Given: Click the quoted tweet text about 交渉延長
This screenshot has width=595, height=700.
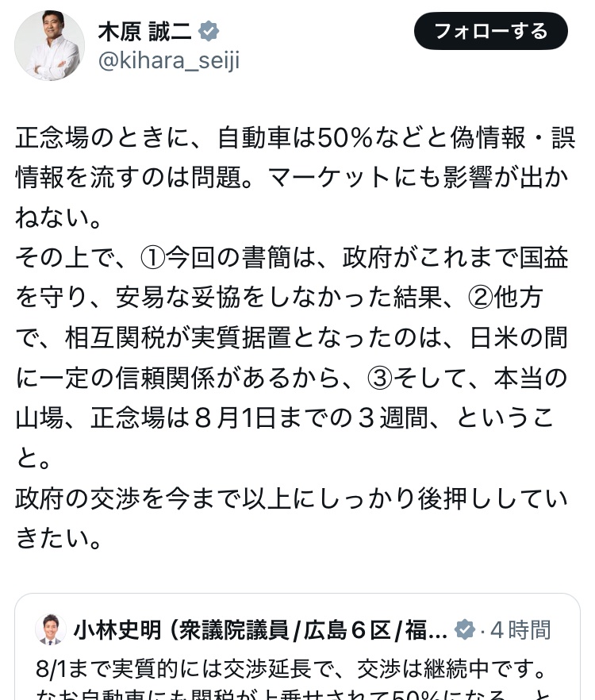Looking at the screenshot, I should point(294,667).
